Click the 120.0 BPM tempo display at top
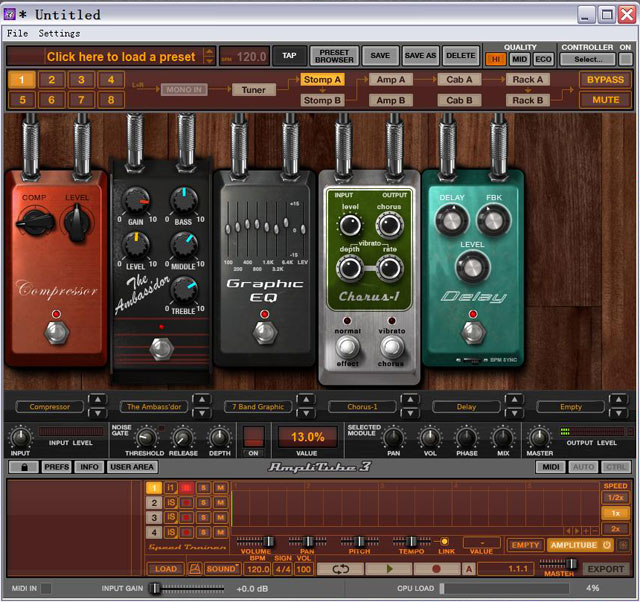640x602 pixels. pos(244,56)
